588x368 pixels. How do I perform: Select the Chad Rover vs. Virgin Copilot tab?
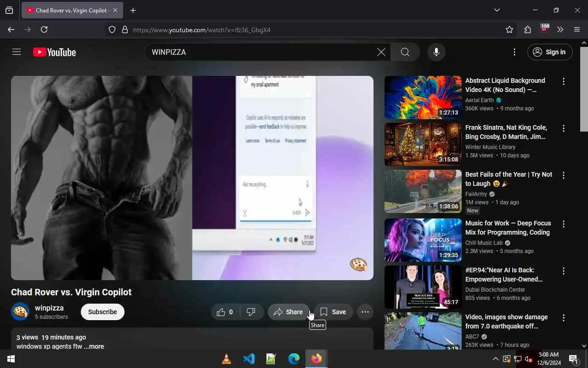(72, 10)
